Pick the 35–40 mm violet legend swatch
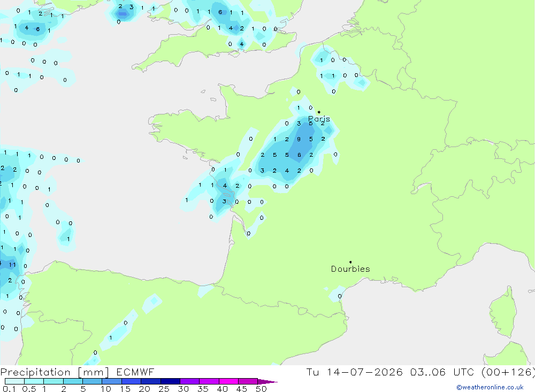 209,381
